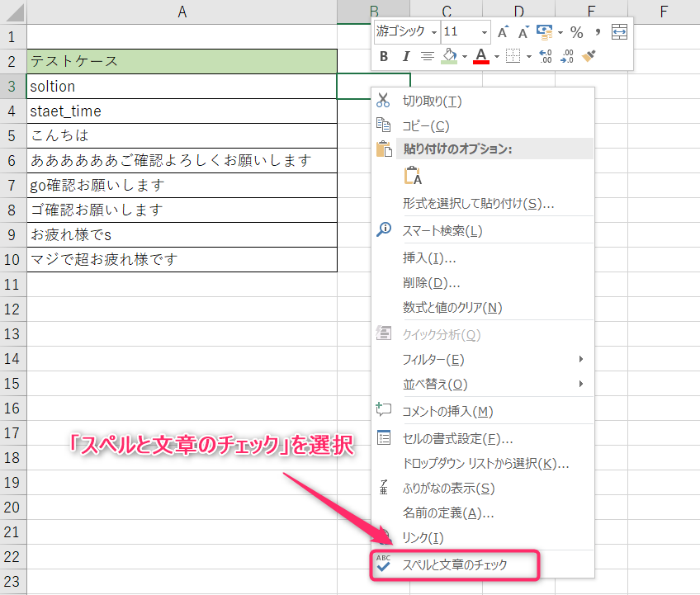Select cell containing ゴ確認お願いします
Viewport: 700px width, 595px height.
182,210
